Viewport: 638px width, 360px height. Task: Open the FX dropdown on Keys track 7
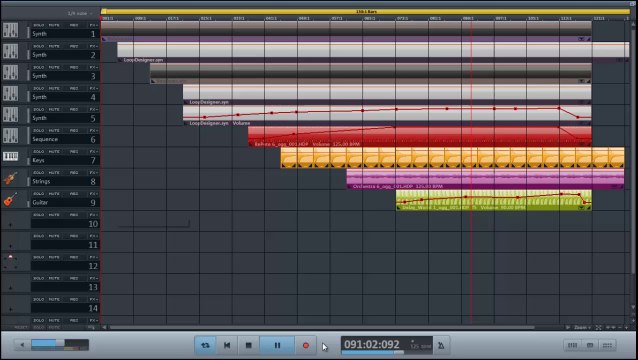click(x=94, y=152)
